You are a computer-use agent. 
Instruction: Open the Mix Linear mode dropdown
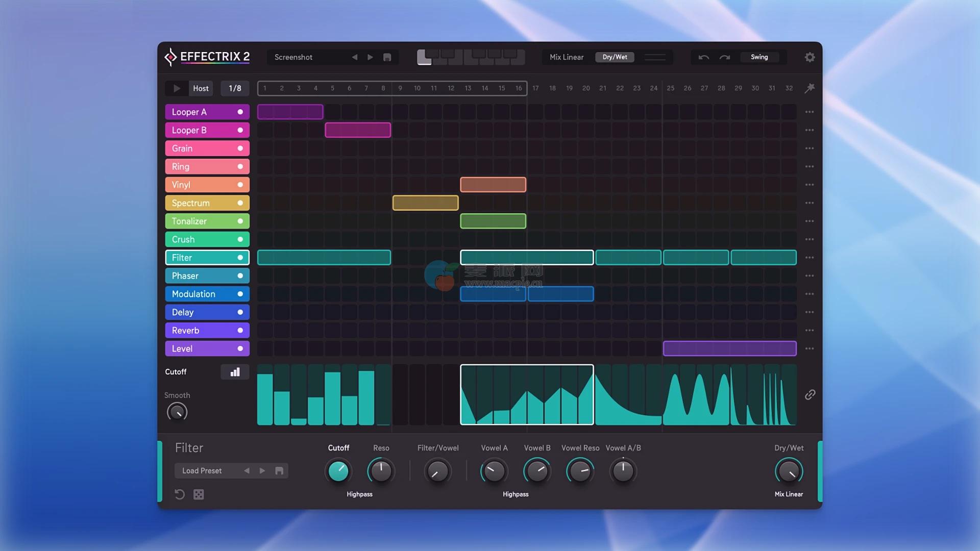click(566, 57)
